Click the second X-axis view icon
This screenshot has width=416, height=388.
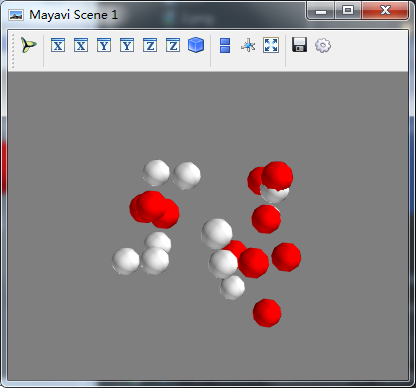point(81,45)
